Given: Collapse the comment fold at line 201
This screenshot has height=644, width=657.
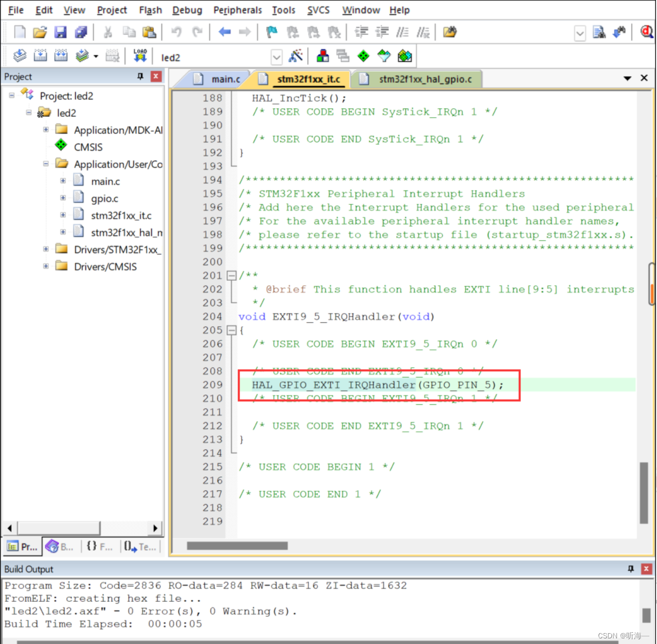Looking at the screenshot, I should tap(232, 276).
